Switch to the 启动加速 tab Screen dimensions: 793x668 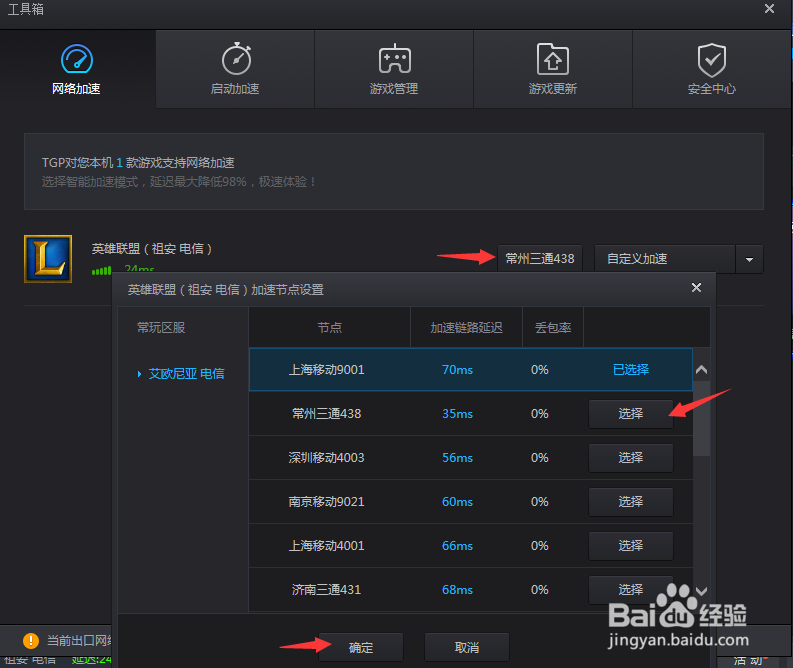pos(235,69)
